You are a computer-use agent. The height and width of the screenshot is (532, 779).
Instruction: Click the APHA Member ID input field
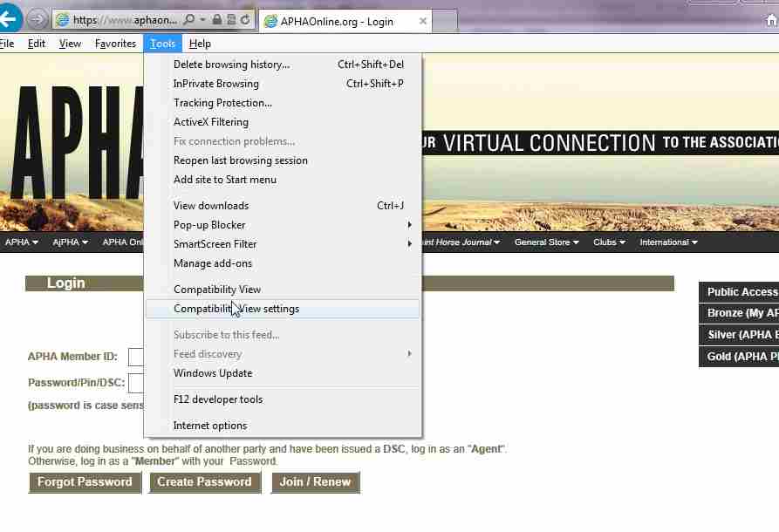click(x=136, y=357)
